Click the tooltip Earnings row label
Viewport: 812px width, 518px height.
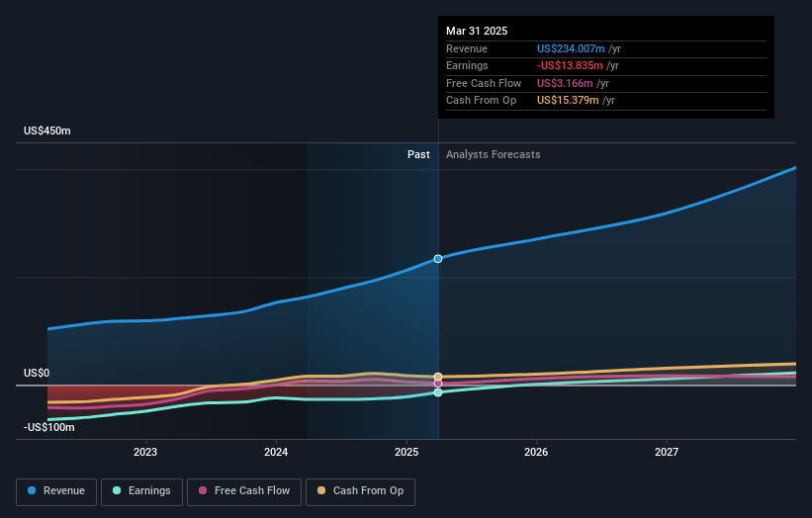tap(467, 65)
